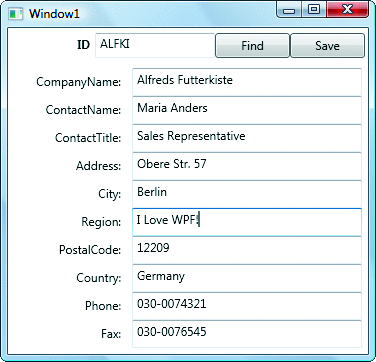Click the Country: label

tap(99, 278)
